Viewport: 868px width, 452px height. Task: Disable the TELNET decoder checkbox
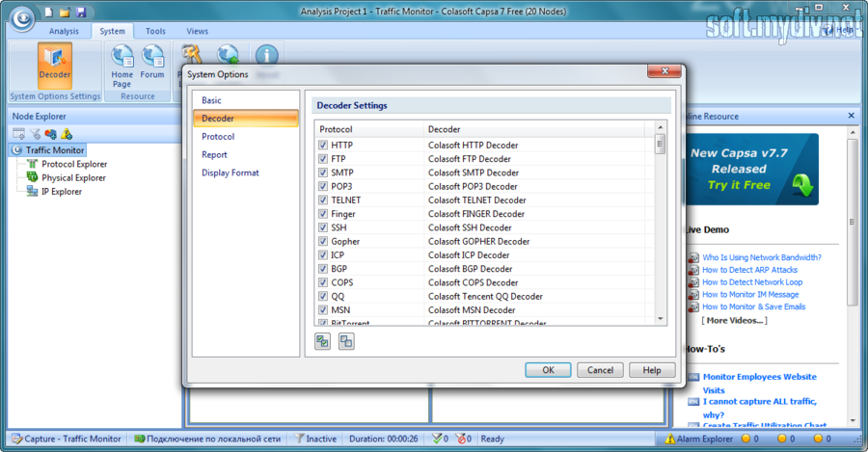pyautogui.click(x=323, y=199)
